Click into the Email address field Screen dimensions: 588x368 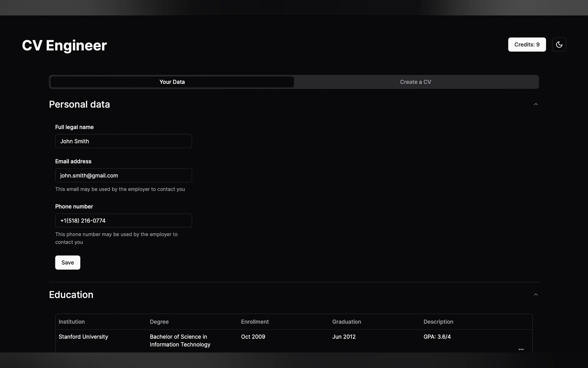(x=123, y=175)
